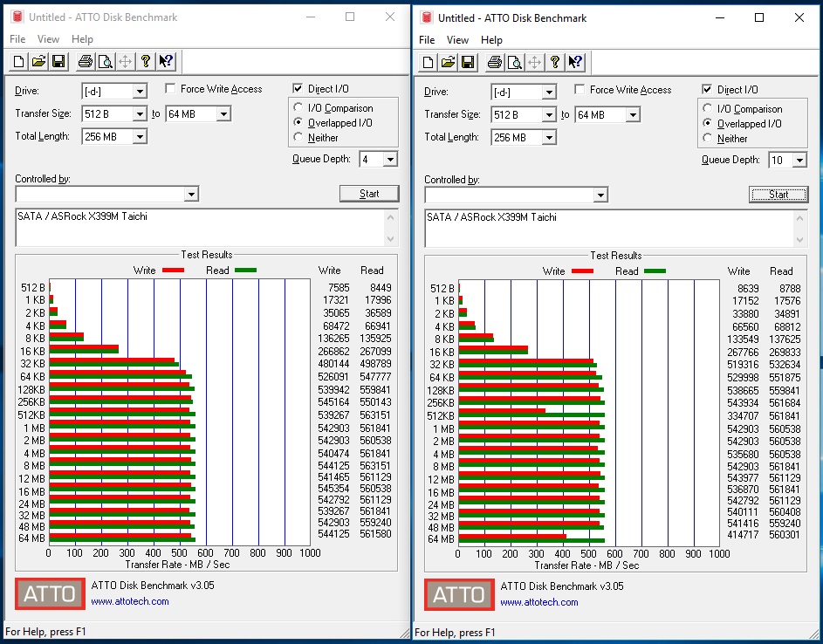Click description scrollbar up arrow, left window
The height and width of the screenshot is (644, 823).
coord(390,216)
